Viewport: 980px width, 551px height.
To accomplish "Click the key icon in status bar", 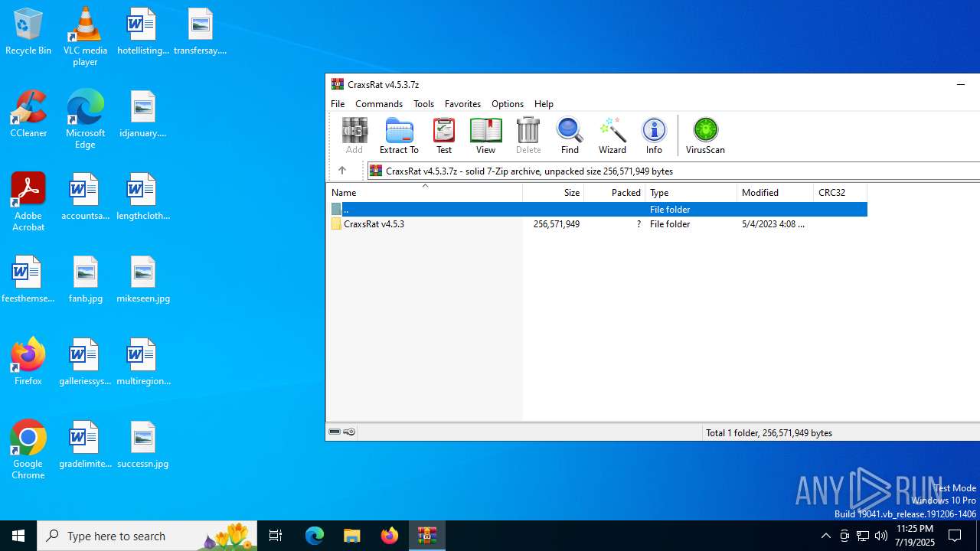I will pos(349,432).
